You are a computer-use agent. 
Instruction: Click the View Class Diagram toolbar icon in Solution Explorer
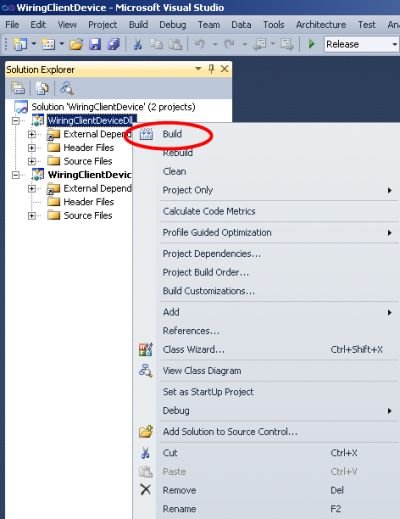66,88
